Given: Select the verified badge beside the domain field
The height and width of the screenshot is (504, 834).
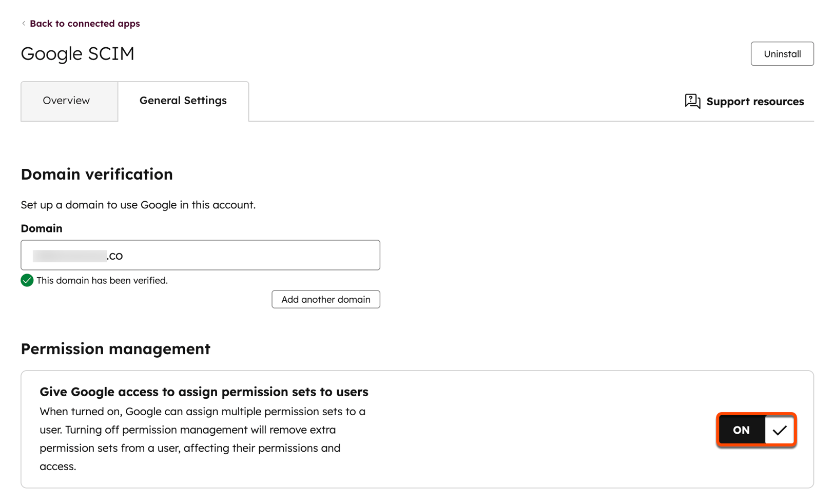Looking at the screenshot, I should tap(27, 280).
